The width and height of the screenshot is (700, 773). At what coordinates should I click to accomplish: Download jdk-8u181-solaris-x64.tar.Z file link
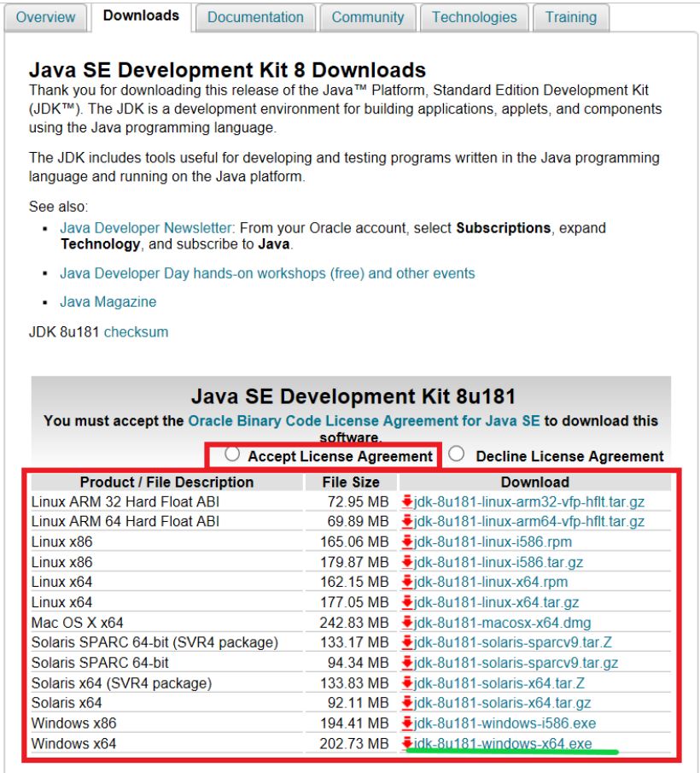(499, 682)
